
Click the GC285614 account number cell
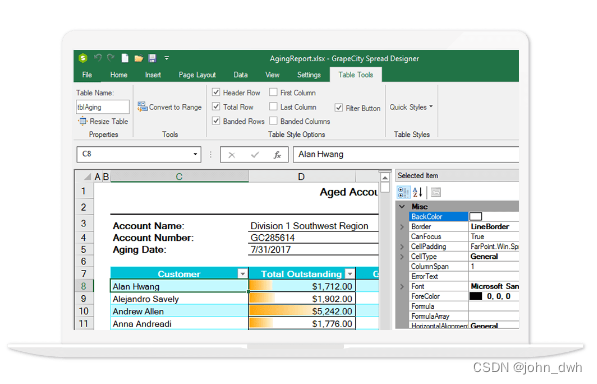313,238
